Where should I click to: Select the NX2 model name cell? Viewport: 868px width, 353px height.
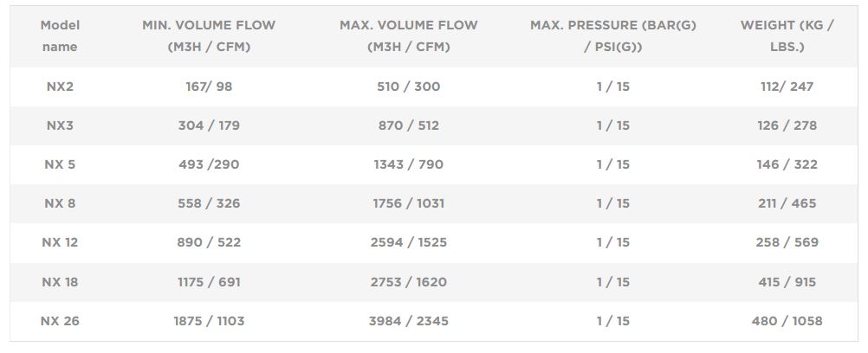[60, 87]
